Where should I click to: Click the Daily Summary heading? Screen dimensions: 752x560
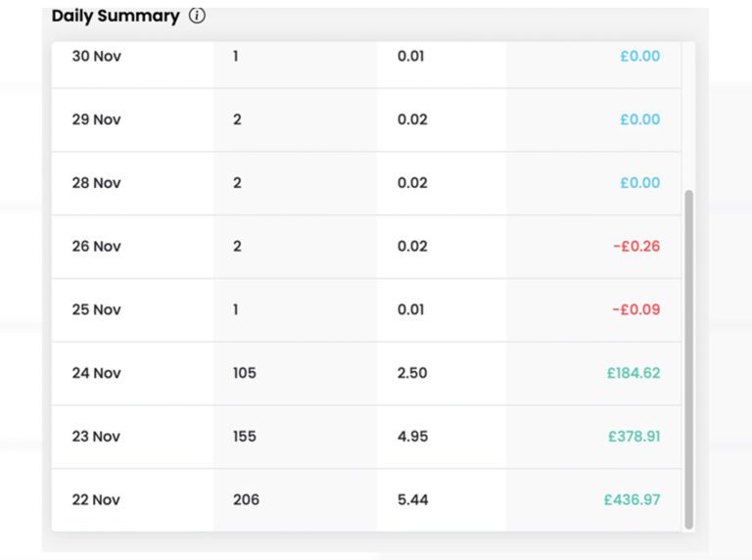tap(116, 16)
